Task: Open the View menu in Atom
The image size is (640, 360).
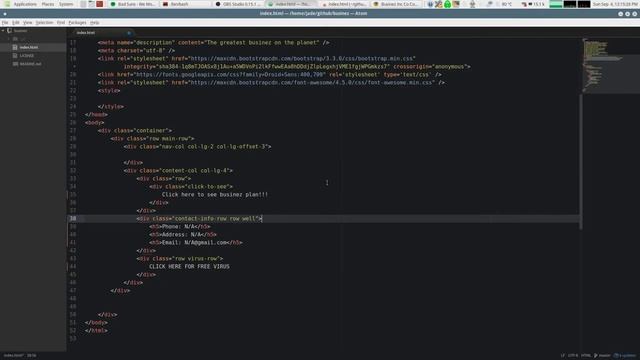Action: [x=27, y=22]
